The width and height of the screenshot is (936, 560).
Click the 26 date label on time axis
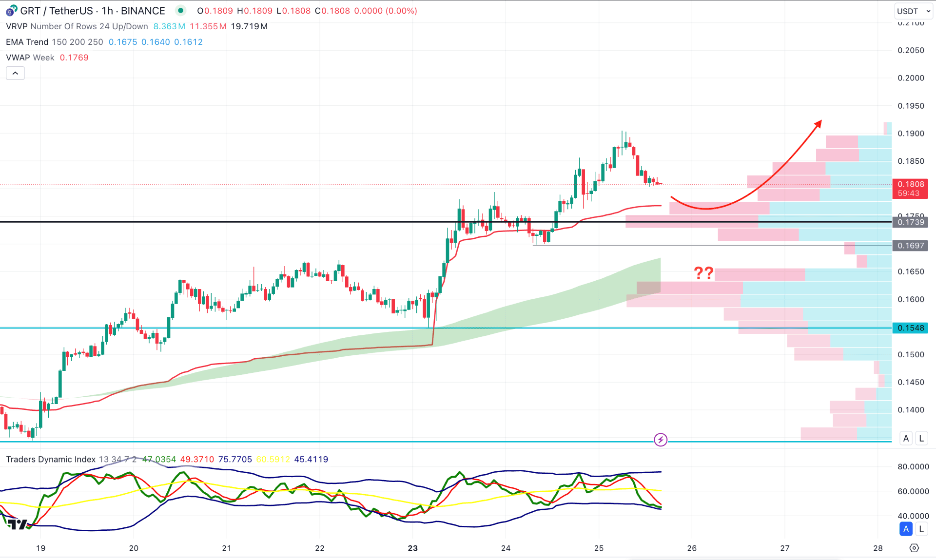coord(692,548)
